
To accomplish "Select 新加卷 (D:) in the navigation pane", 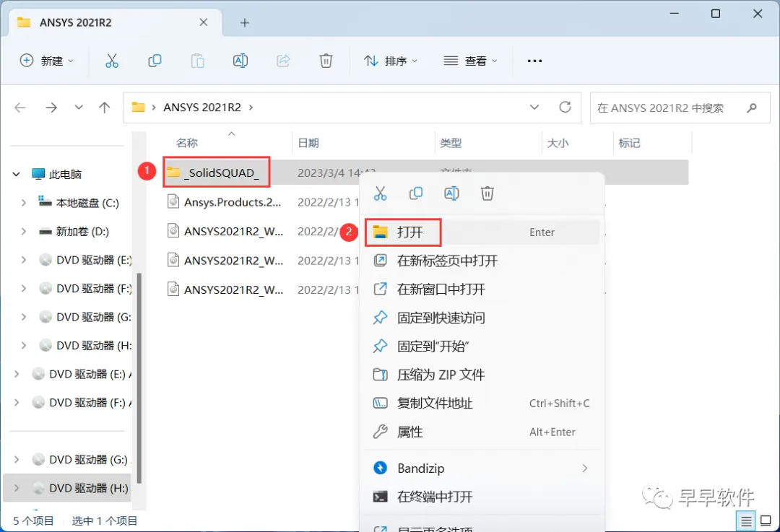I will [82, 232].
